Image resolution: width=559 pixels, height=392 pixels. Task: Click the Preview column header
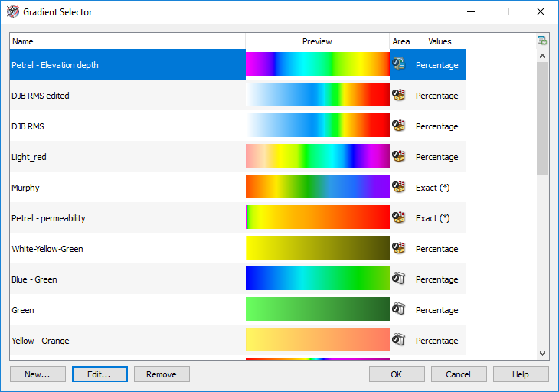[317, 41]
